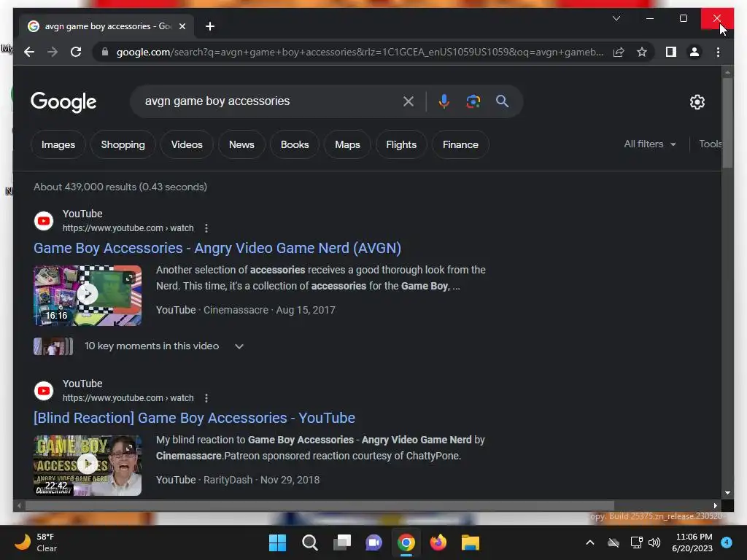Filter results by Maps
This screenshot has height=560, width=747.
(347, 144)
